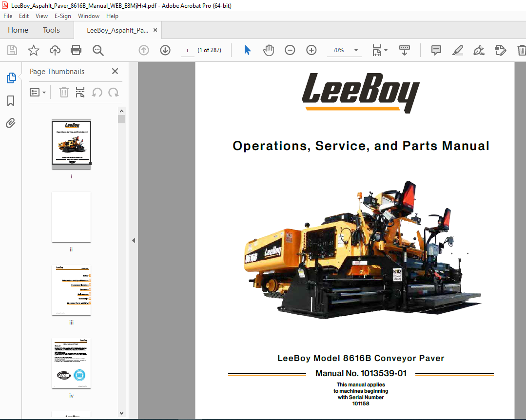
Task: Select blank page ii thumbnail
Action: pos(72,217)
